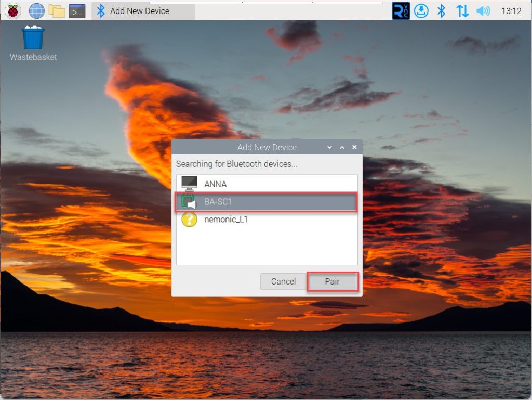Click the BA-SC1 audio card icon
This screenshot has width=532, height=400.
(189, 202)
